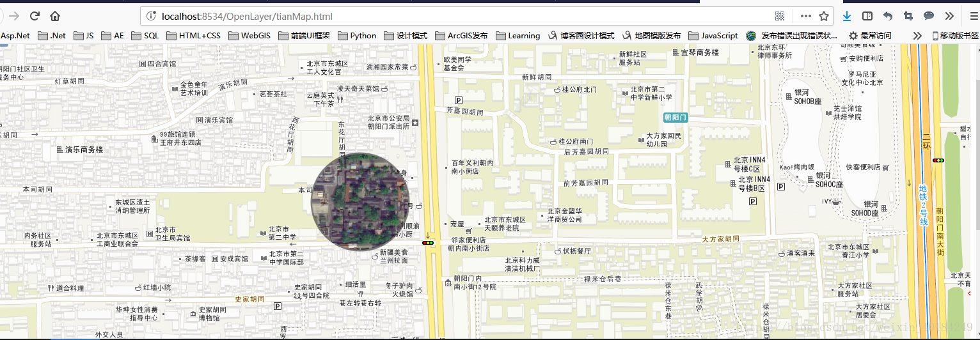The width and height of the screenshot is (980, 340).
Task: Open the .Net bookmark folder
Action: point(52,36)
